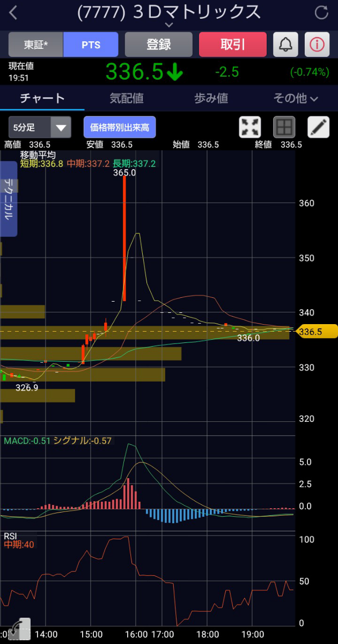The height and width of the screenshot is (644, 338).
Task: Toggle 価格帯別出来高 volume-by-price overlay
Action: (120, 127)
